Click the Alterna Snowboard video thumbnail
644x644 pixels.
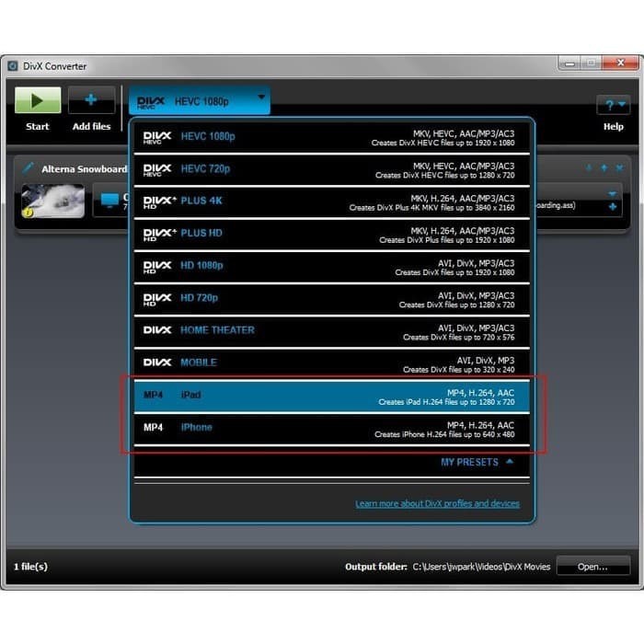pyautogui.click(x=53, y=201)
